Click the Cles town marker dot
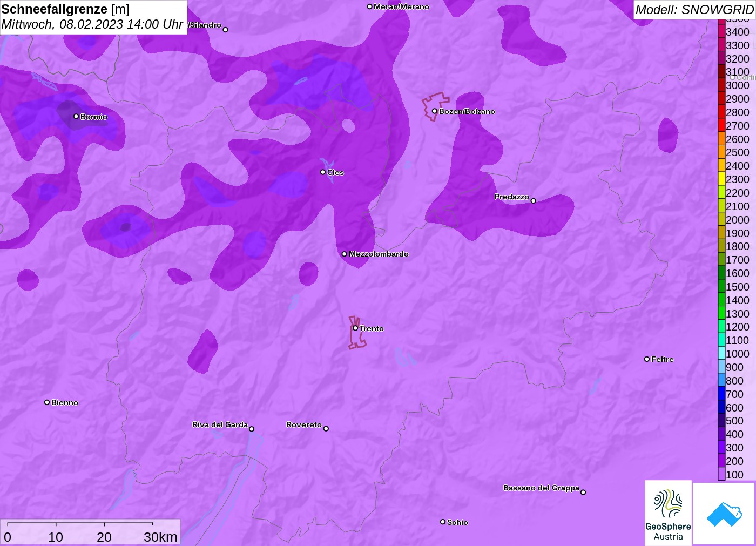756x546 pixels. tap(323, 172)
